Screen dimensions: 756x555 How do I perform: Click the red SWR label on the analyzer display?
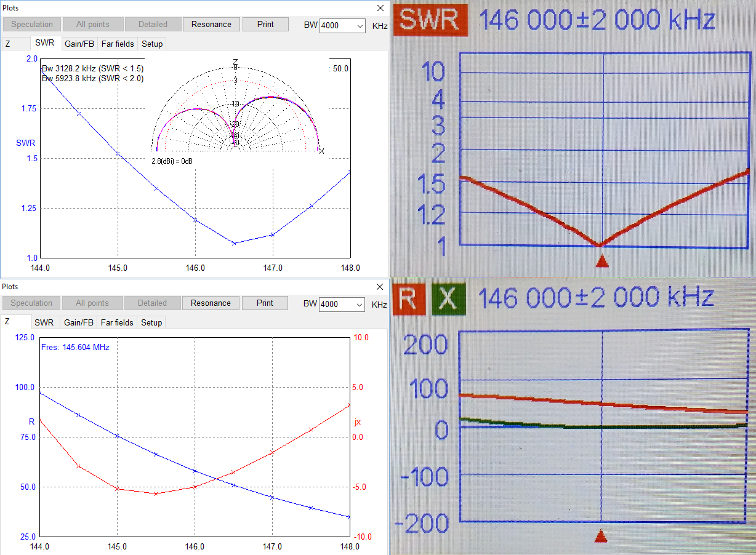[431, 20]
